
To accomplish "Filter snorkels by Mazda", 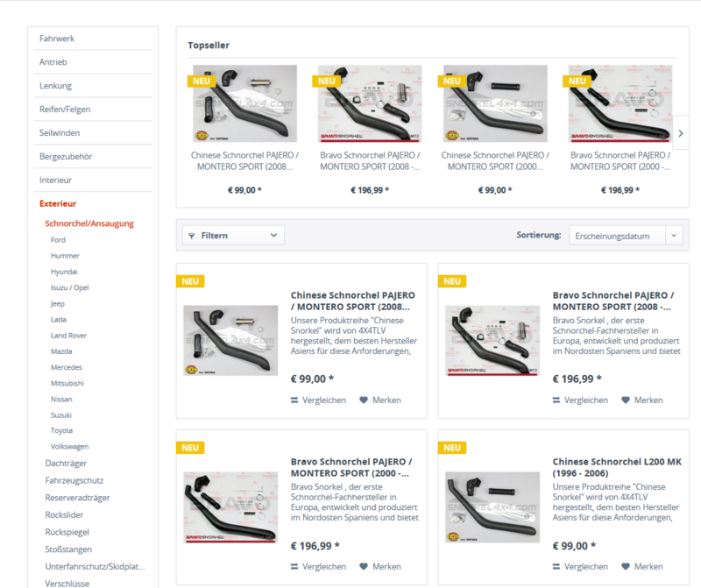I will tap(61, 351).
